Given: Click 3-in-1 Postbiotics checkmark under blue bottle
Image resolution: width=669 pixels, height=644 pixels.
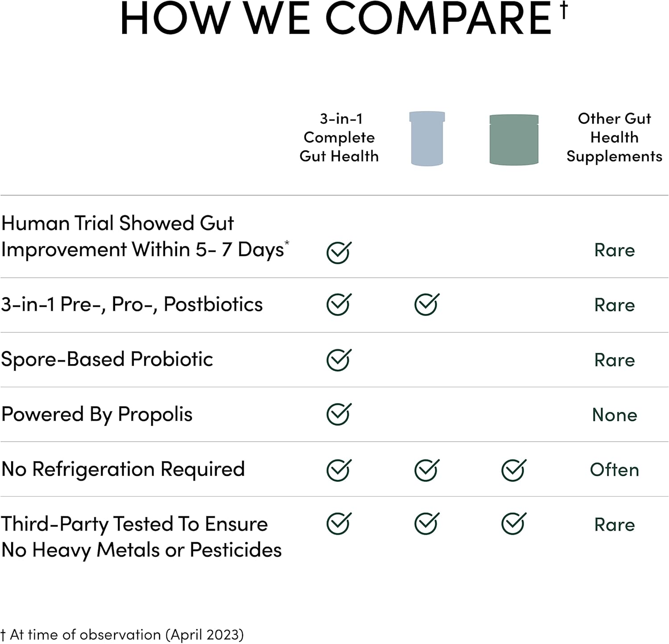Looking at the screenshot, I should point(427,304).
